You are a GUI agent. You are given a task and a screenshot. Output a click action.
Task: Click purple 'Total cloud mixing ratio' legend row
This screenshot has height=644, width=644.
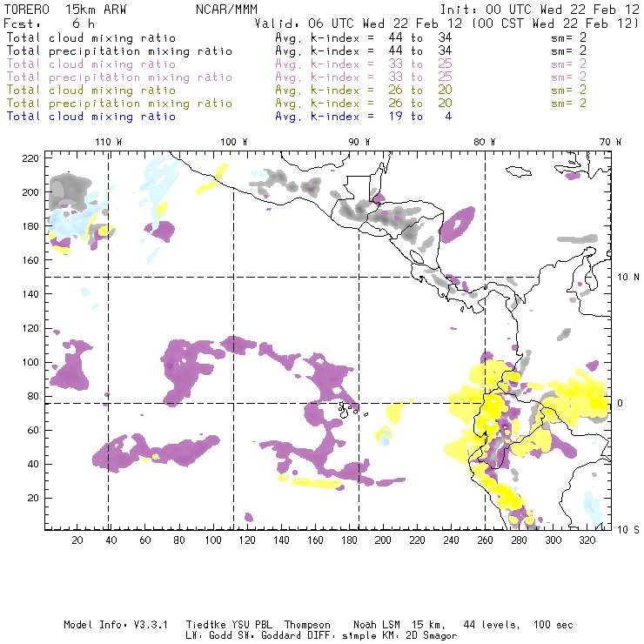click(x=91, y=64)
